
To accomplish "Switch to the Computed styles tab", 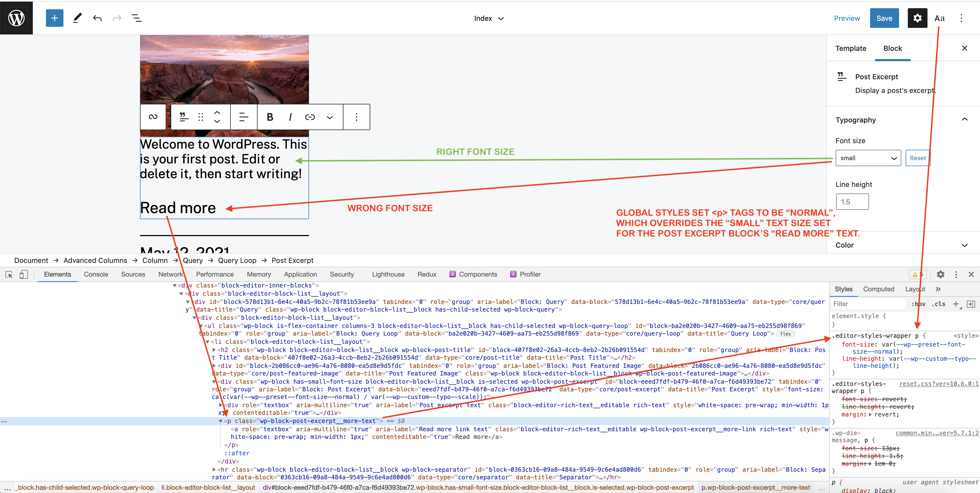I will (879, 289).
